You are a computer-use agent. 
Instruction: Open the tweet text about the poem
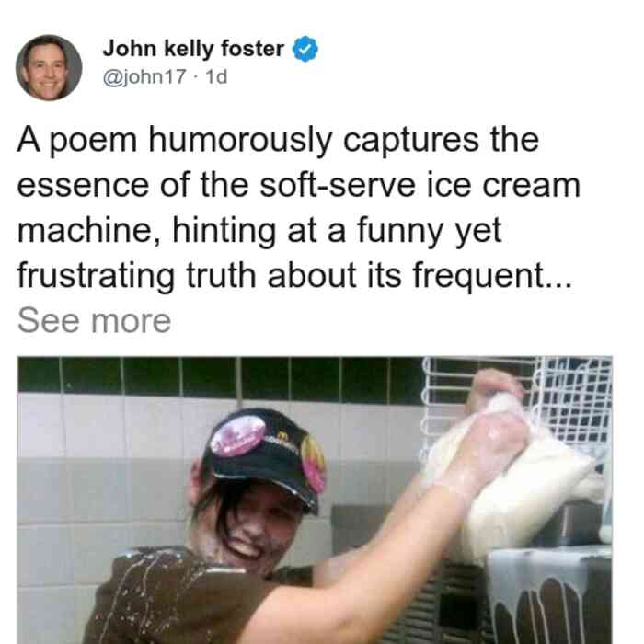pos(299,207)
